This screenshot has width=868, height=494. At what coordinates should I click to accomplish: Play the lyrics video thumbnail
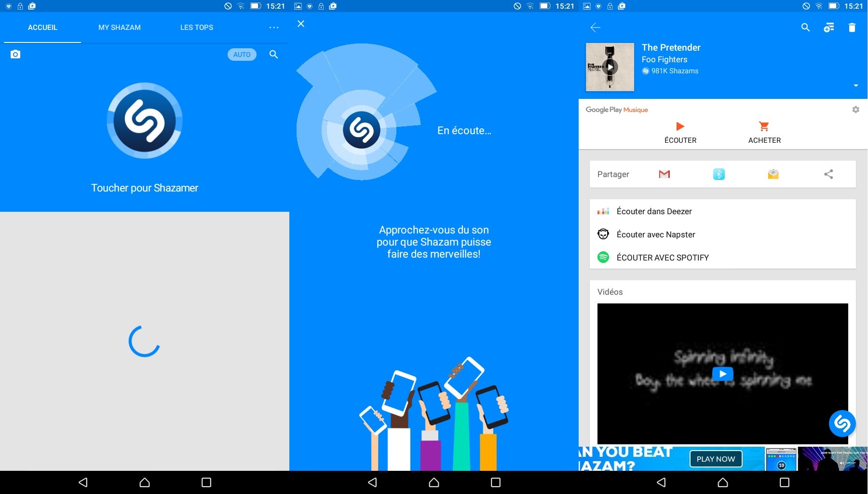722,374
